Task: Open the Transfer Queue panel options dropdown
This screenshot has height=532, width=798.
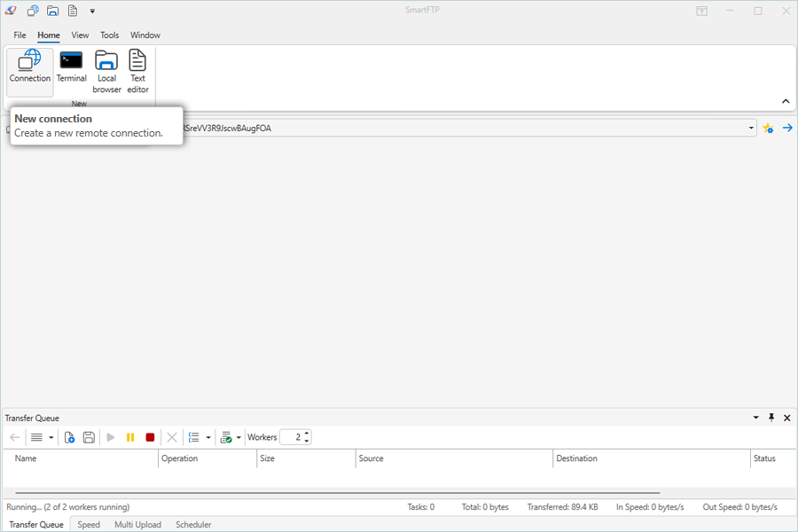Action: [x=756, y=418]
